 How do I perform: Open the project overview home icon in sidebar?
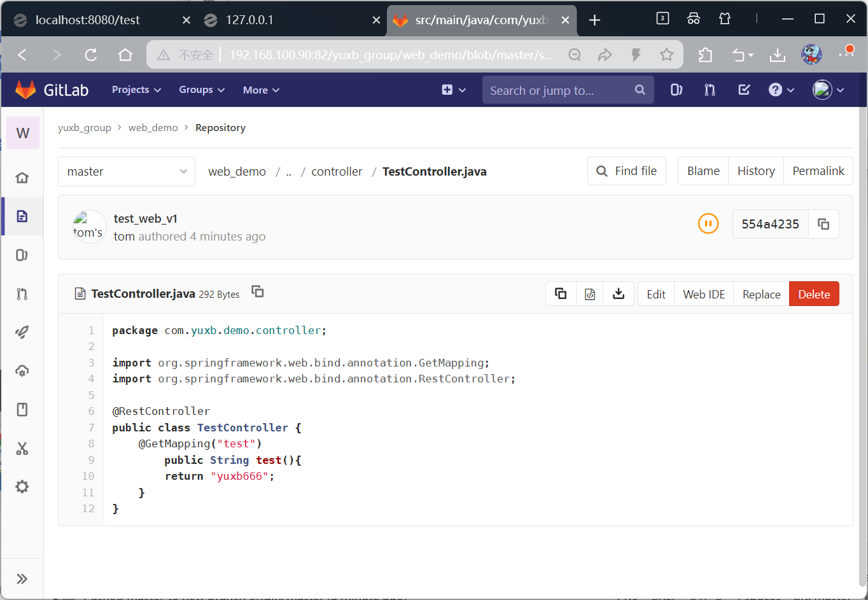click(22, 178)
